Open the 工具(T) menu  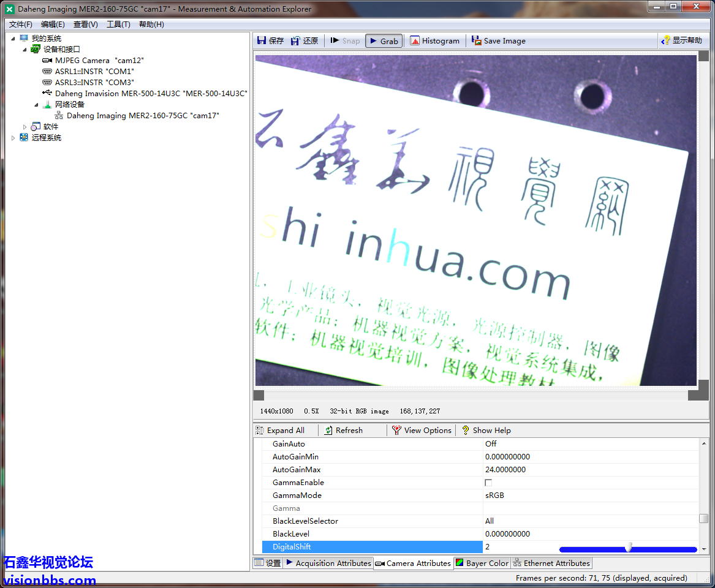click(x=118, y=24)
